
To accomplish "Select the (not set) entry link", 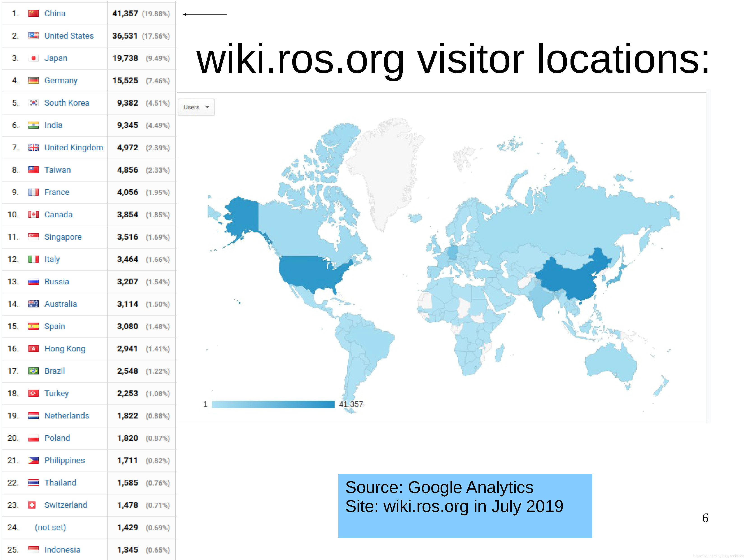I will pos(51,527).
